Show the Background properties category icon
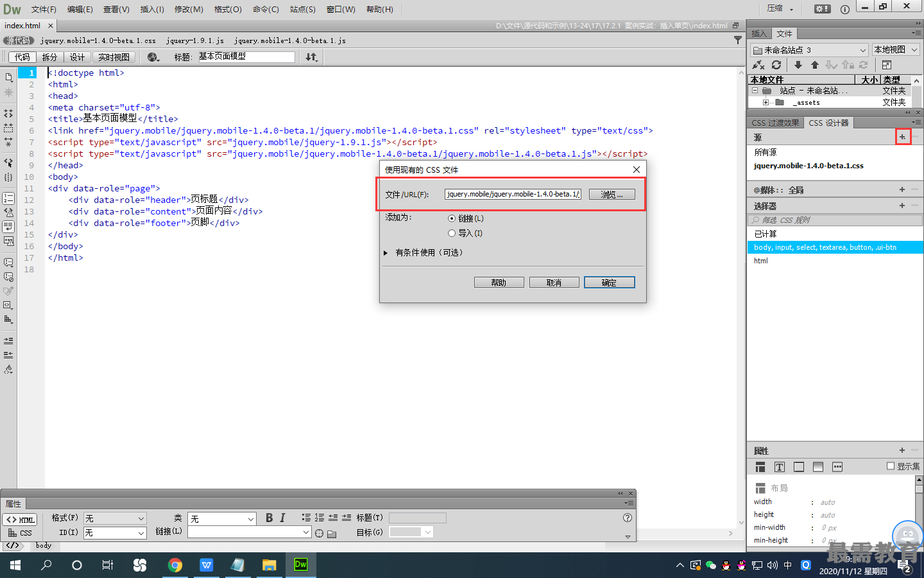Viewport: 924px width, 578px height. point(818,467)
